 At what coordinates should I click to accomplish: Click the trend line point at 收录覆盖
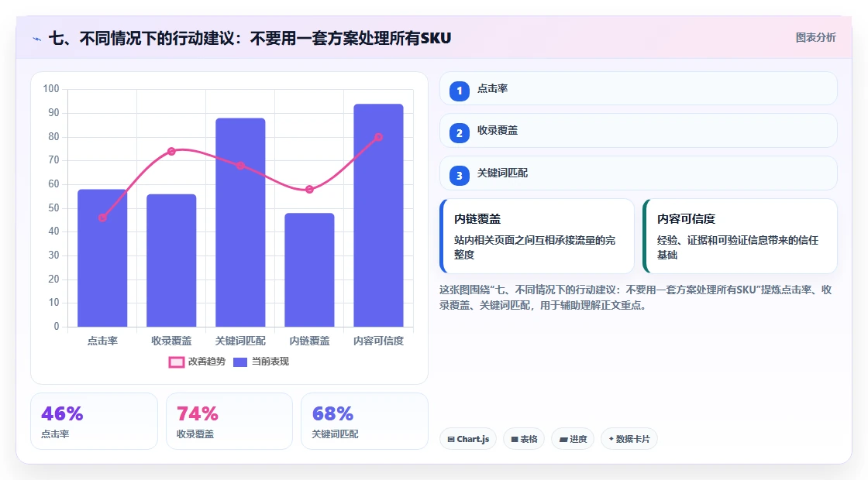171,152
